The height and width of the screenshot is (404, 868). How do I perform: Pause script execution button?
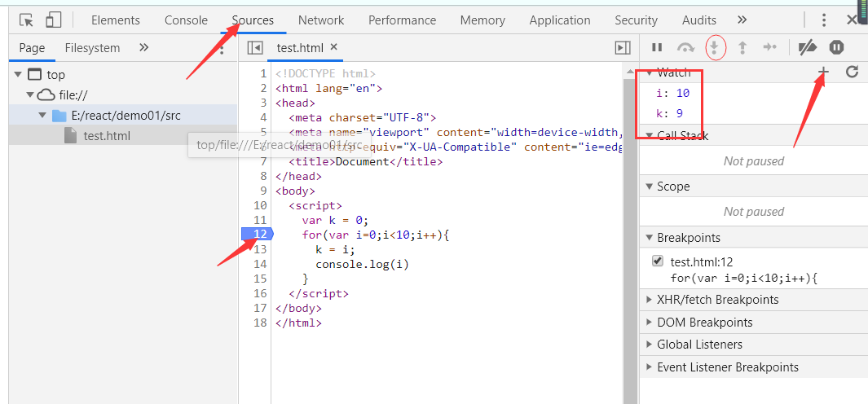pyautogui.click(x=657, y=48)
